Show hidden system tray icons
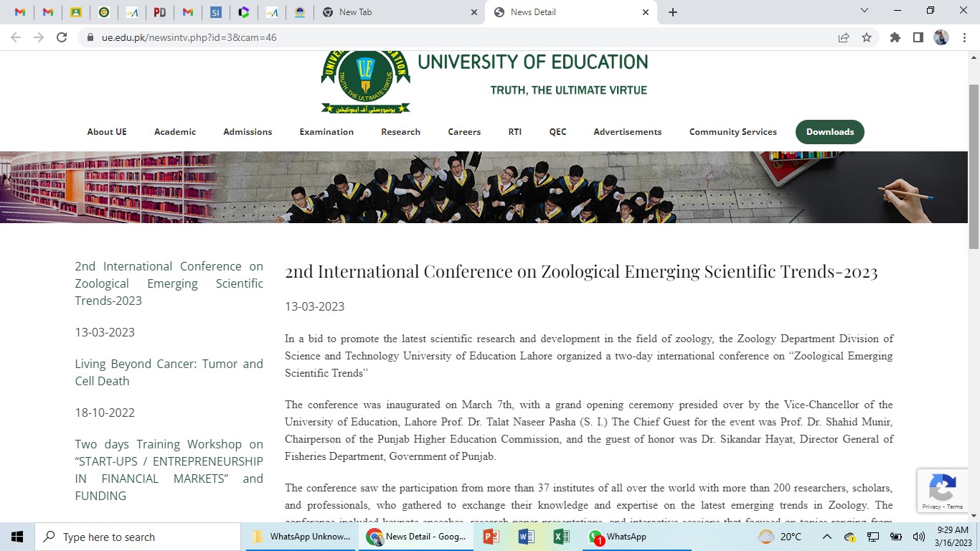This screenshot has width=980, height=551. pyautogui.click(x=826, y=537)
